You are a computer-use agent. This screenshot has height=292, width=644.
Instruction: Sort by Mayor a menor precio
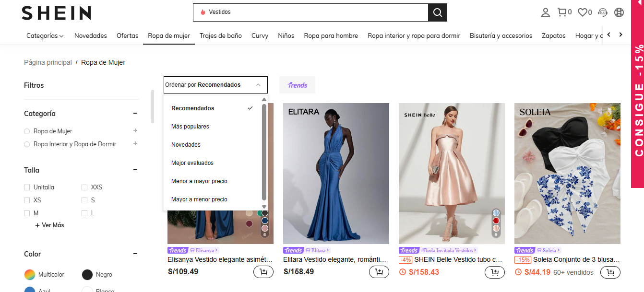212,199
